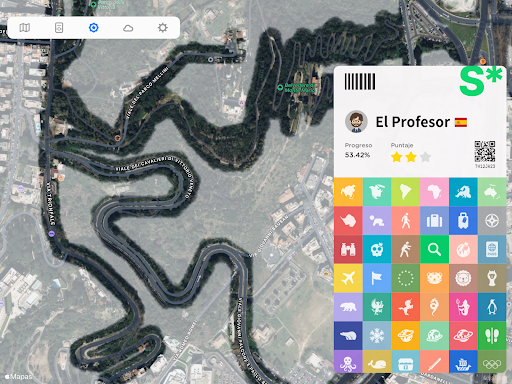This screenshot has height=384, width=512.
Task: Select the green ringed globe badge
Action: point(434,336)
